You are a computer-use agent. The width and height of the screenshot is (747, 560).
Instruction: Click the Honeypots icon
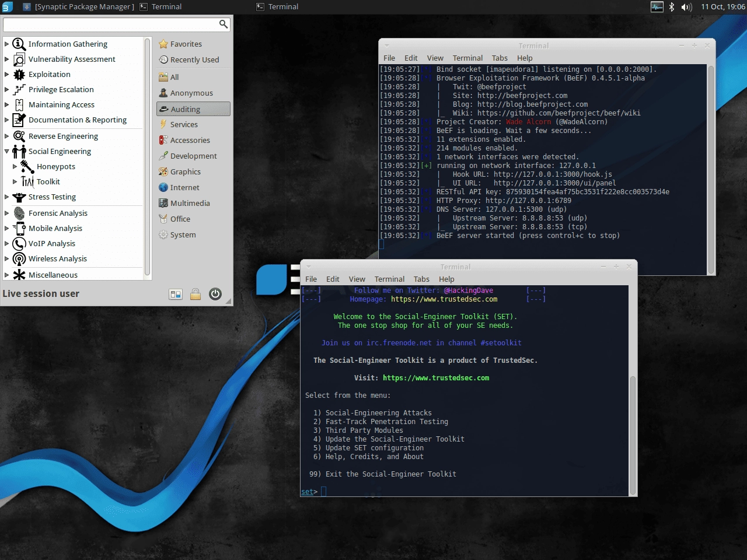coord(27,166)
